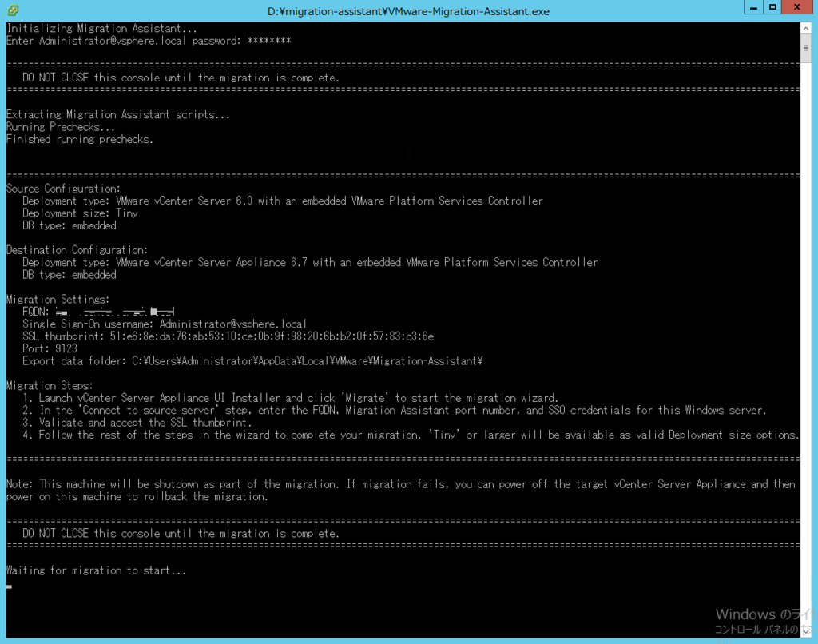Click the VMware Migration Assistant title bar icon
818x644 pixels.
tap(13, 10)
